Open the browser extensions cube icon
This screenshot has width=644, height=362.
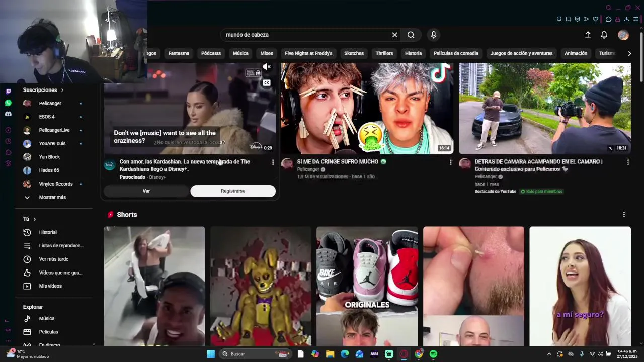point(608,19)
